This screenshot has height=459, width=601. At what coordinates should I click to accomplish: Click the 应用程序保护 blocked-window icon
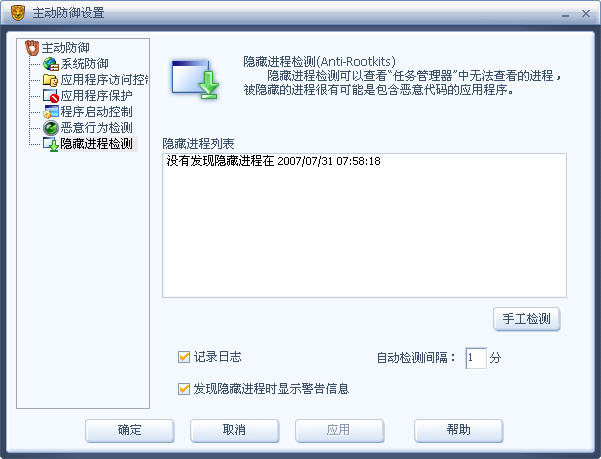tap(51, 96)
